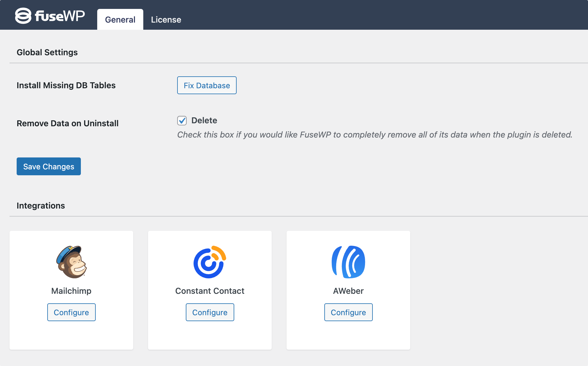Toggle the Delete data on uninstall checkbox
588x366 pixels.
[182, 121]
